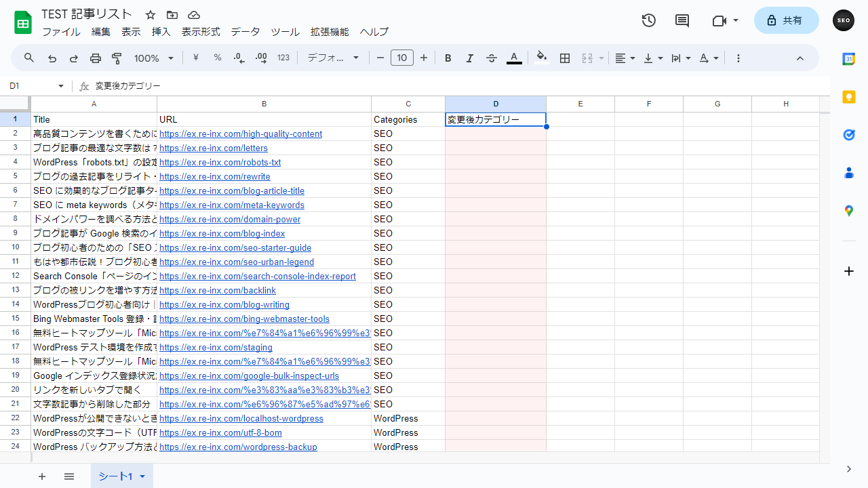Add a new sheet
The image size is (868, 488).
42,476
